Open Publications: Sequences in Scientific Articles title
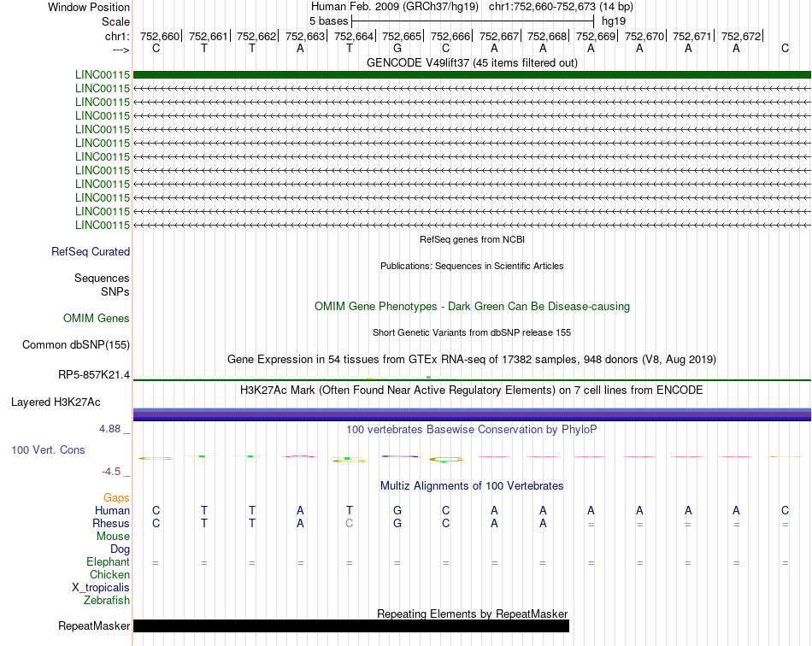Viewport: 812px width, 646px height. coord(472,266)
